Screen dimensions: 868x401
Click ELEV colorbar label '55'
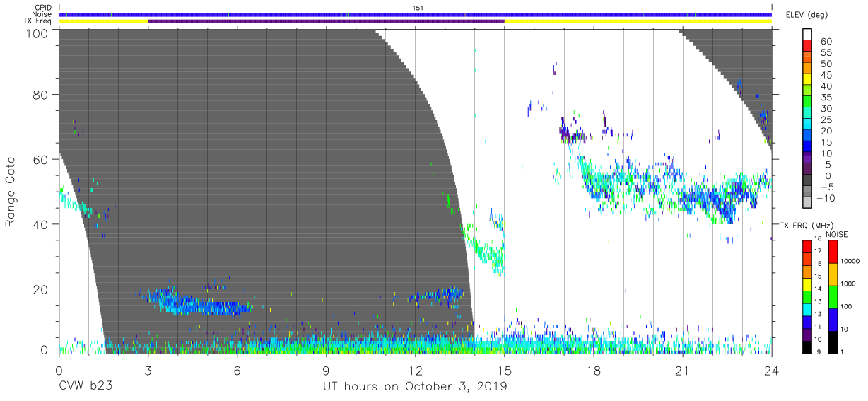pyautogui.click(x=826, y=53)
